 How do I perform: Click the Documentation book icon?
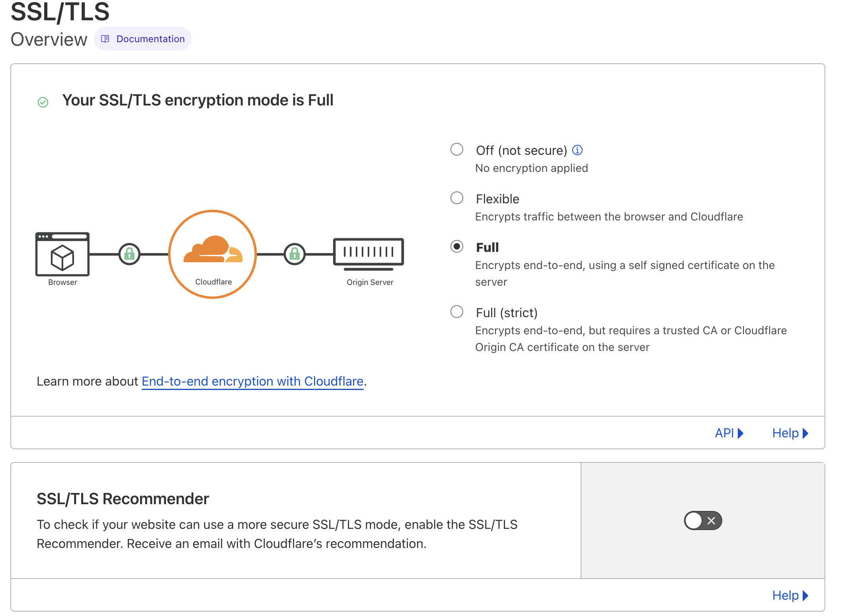105,39
